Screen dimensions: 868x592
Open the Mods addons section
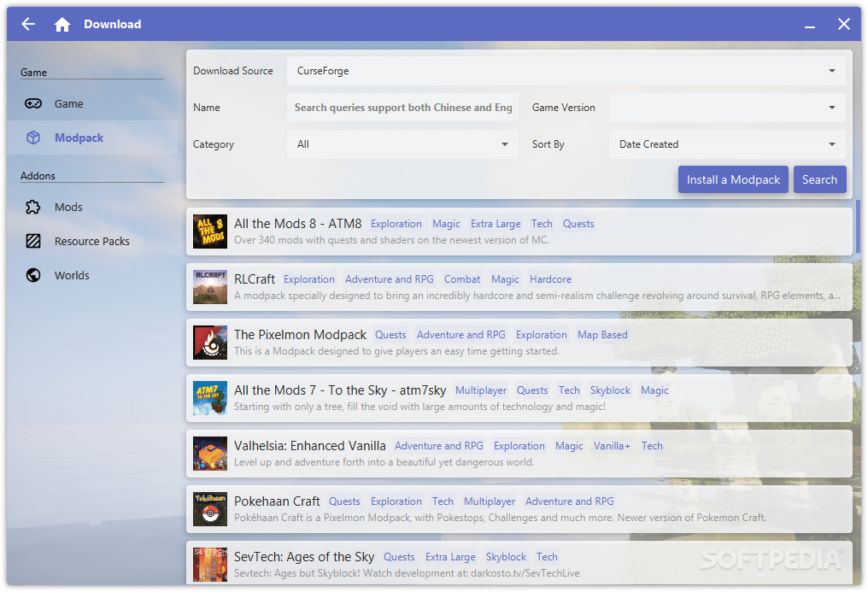(x=92, y=207)
